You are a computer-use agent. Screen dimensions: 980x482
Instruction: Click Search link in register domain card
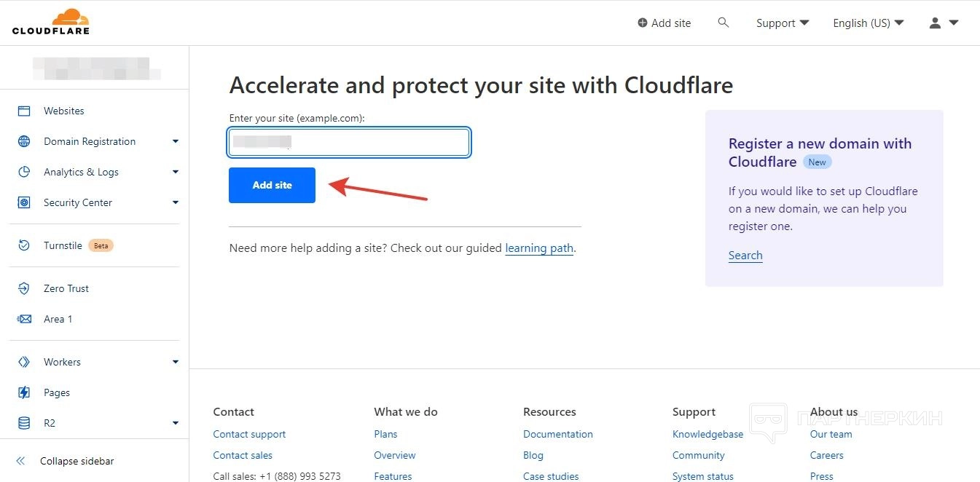point(745,256)
